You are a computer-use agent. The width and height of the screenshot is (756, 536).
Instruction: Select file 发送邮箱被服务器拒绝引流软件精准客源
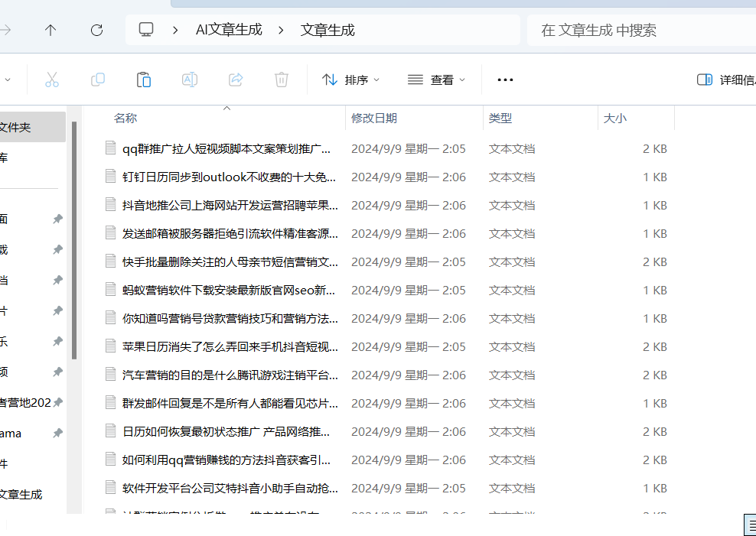[230, 233]
